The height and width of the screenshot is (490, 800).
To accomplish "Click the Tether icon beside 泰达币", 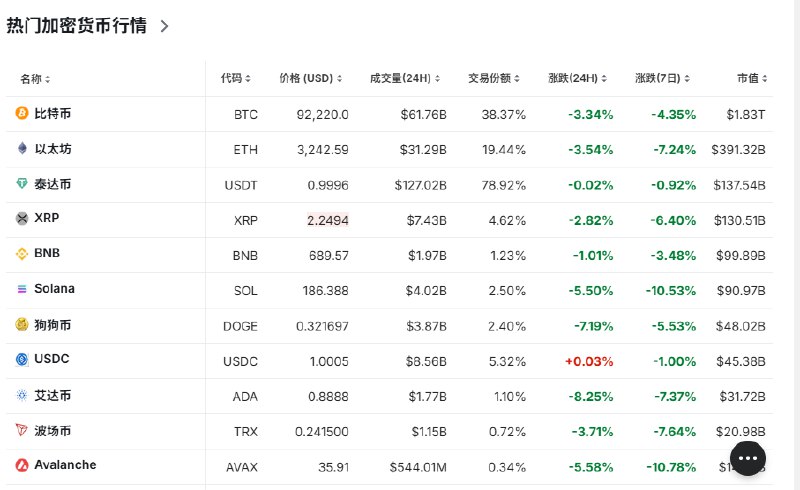I will [x=22, y=183].
